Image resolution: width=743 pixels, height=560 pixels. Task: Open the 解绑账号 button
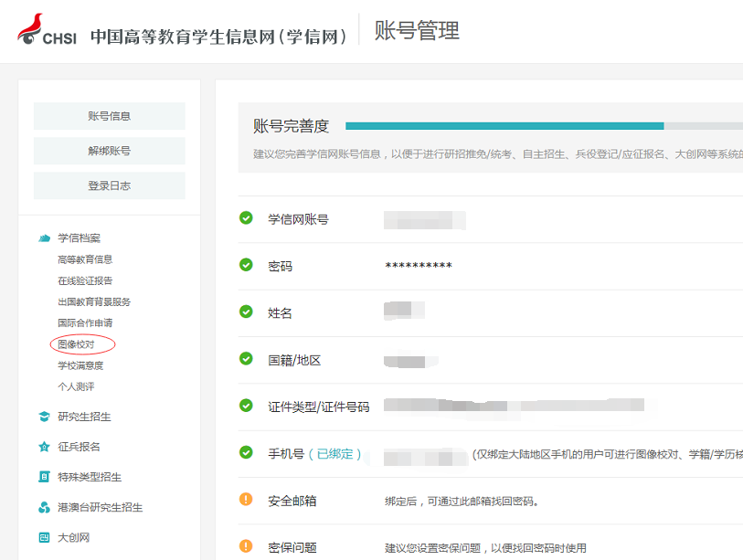point(110,151)
